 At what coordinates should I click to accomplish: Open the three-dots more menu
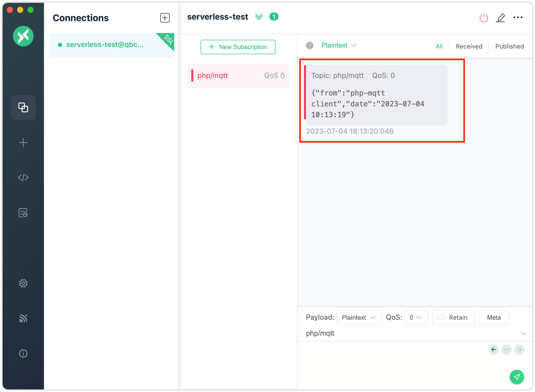click(518, 17)
